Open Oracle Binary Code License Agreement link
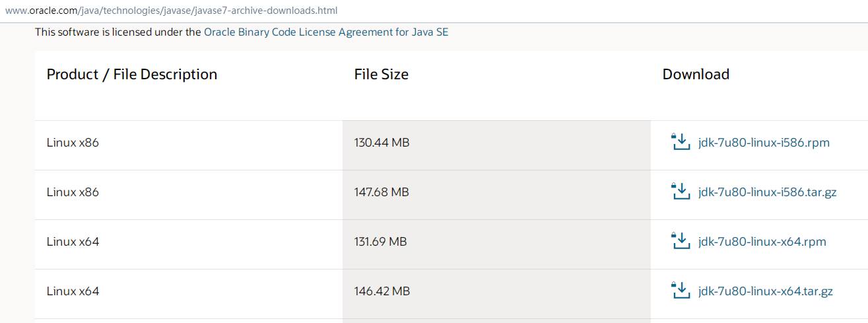The image size is (868, 323). (x=326, y=32)
